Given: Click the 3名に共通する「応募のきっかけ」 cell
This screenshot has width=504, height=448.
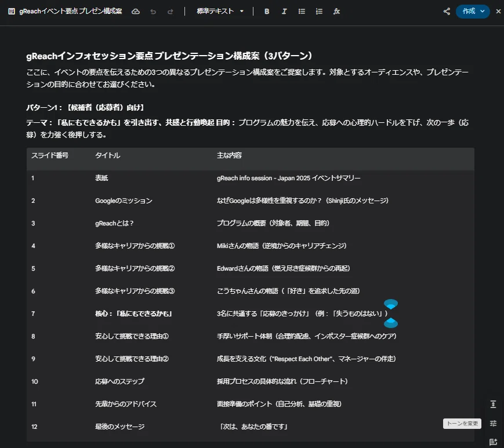Looking at the screenshot, I should click(x=302, y=314).
